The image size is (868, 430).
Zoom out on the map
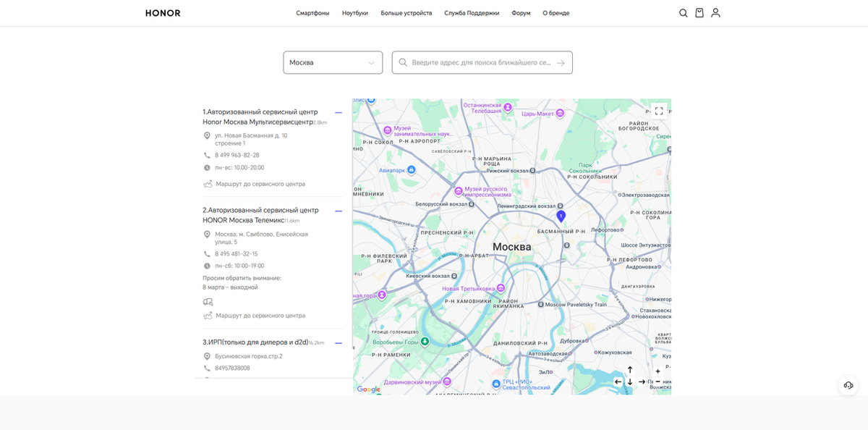(x=658, y=381)
